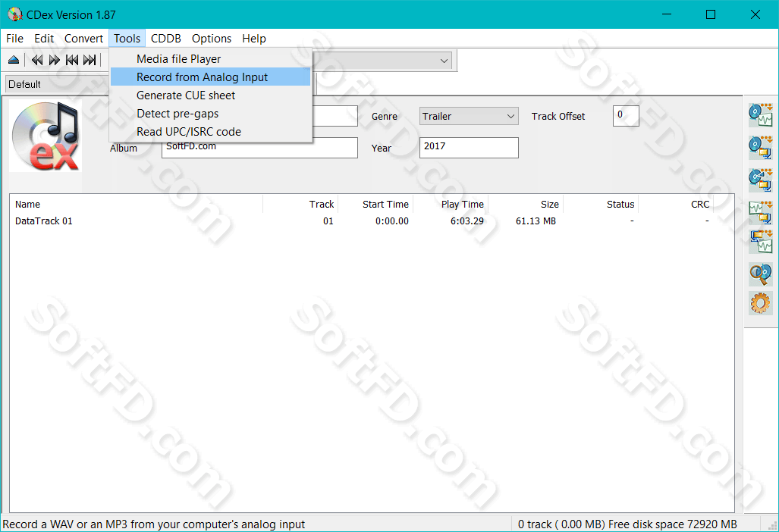Select the DataTrack 01 row
Viewport: 779px width, 532px height.
[x=362, y=221]
